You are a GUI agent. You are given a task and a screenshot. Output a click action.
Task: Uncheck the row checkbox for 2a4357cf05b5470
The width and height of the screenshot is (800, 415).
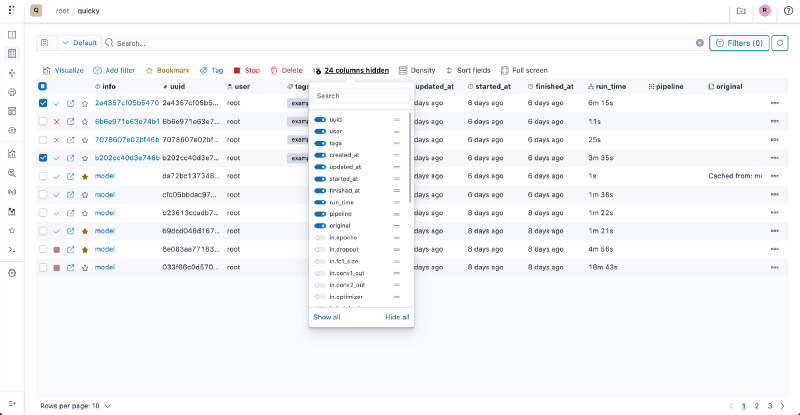pos(43,103)
